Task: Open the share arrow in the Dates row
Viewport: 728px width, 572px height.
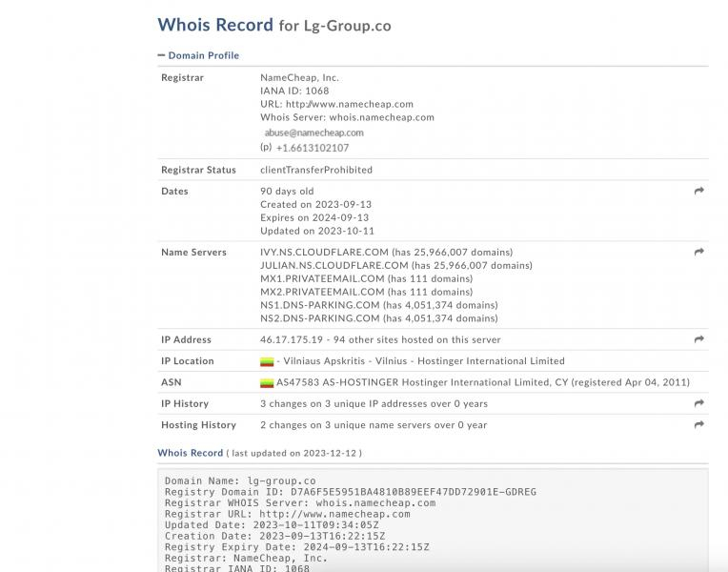Action: 698,191
